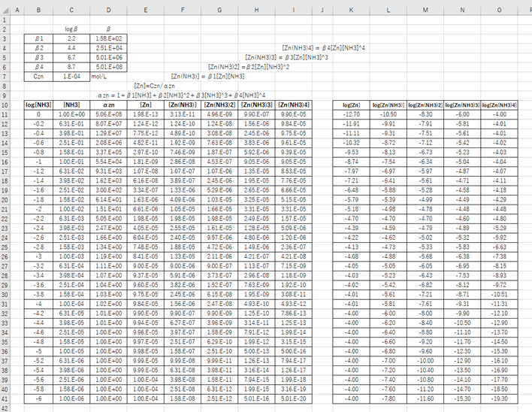This screenshot has width=532, height=412.
Task: Select the -5.2 cell in log[NH3] column
Action: coord(38,361)
